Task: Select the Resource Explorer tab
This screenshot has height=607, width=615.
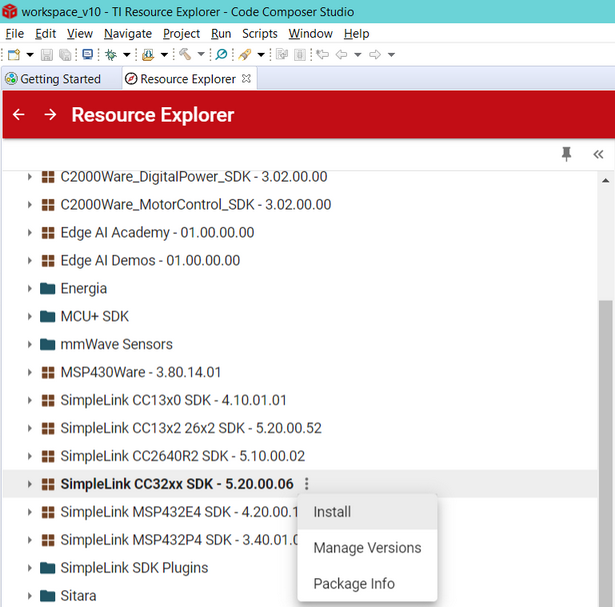Action: (188, 79)
